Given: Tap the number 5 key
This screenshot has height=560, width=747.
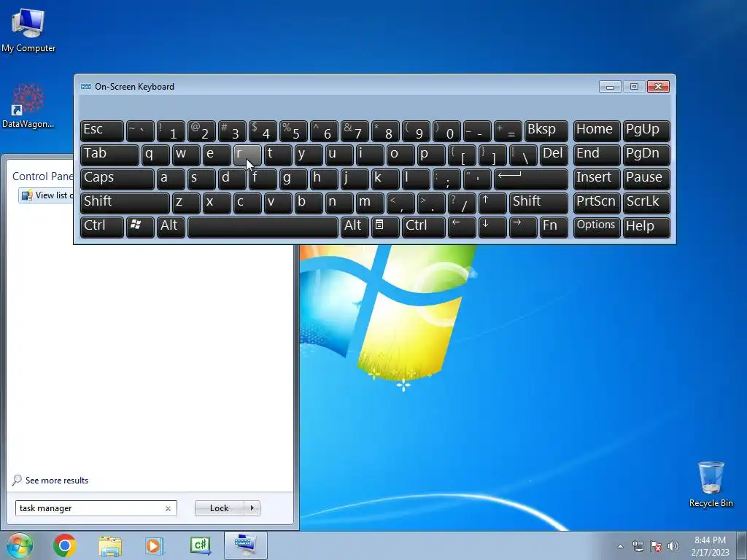Looking at the screenshot, I should pyautogui.click(x=293, y=131).
